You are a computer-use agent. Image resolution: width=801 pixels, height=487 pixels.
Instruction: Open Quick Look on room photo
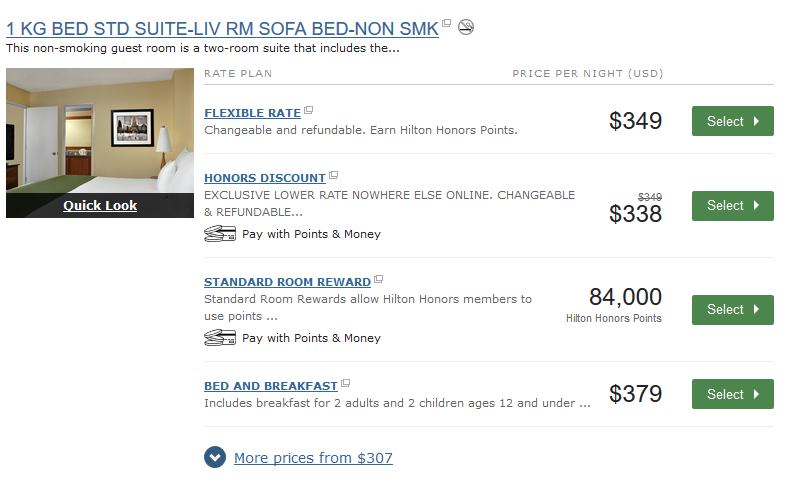(x=100, y=206)
